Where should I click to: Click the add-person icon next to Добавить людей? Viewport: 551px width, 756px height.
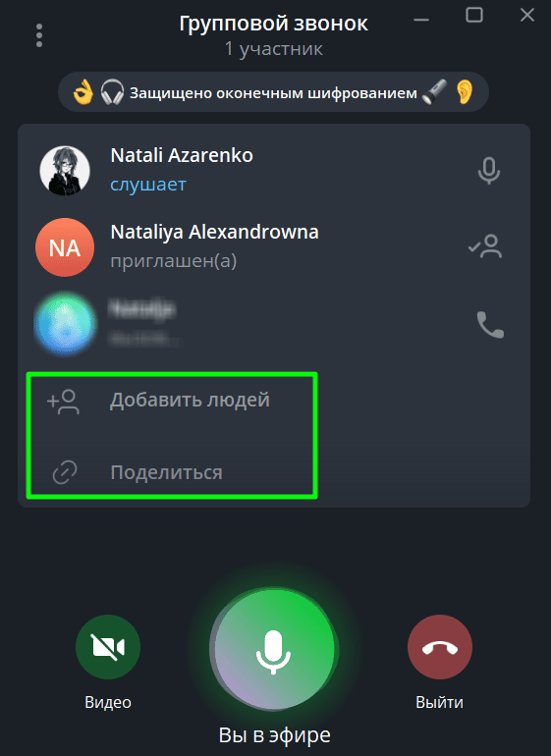click(x=63, y=402)
